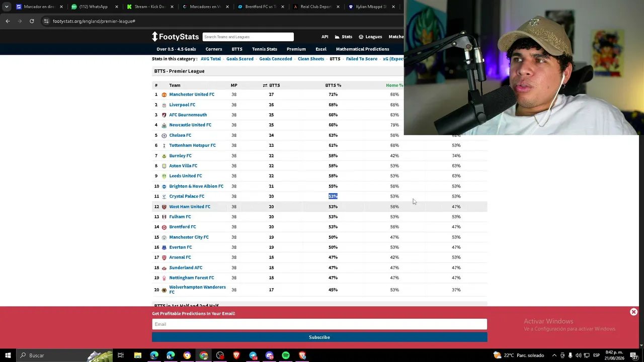This screenshot has width=644, height=362.
Task: Open File Explorer from the taskbar
Action: [137, 355]
